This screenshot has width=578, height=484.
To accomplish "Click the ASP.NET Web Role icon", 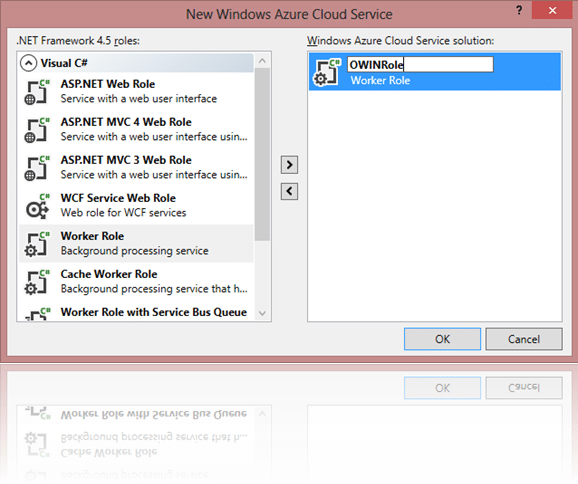I will pyautogui.click(x=37, y=92).
